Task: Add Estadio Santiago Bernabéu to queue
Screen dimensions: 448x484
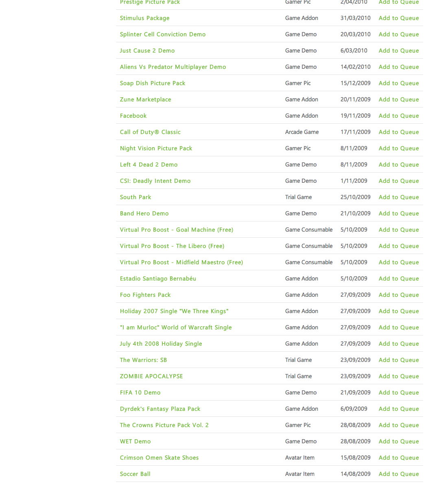Action: (399, 279)
